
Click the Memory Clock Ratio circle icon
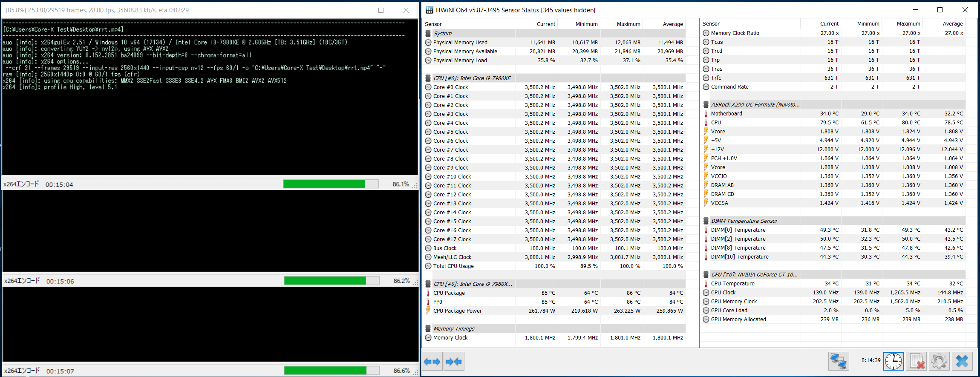pos(706,33)
